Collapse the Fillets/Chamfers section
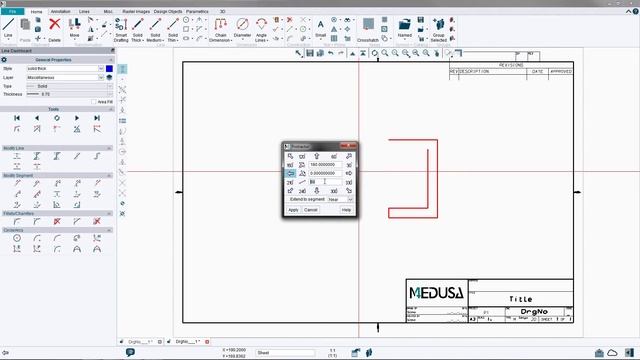This screenshot has height=360, width=640. click(x=109, y=213)
